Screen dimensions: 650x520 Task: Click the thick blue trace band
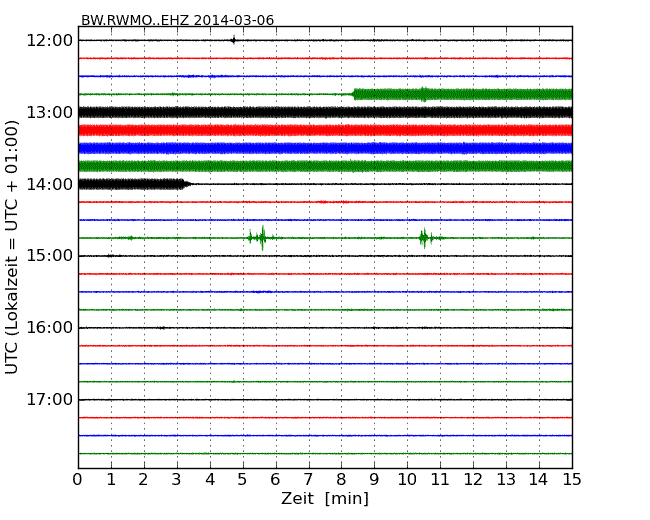pyautogui.click(x=325, y=148)
